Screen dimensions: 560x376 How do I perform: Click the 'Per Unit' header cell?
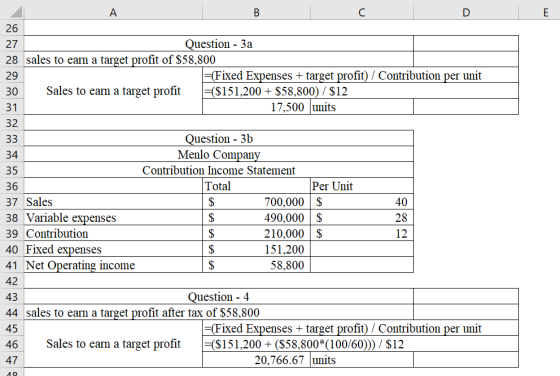click(362, 186)
